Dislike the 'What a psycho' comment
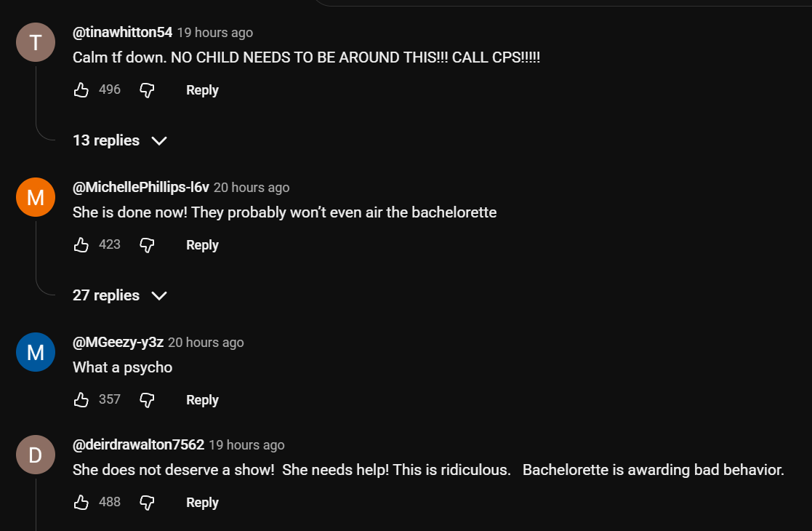 click(147, 400)
